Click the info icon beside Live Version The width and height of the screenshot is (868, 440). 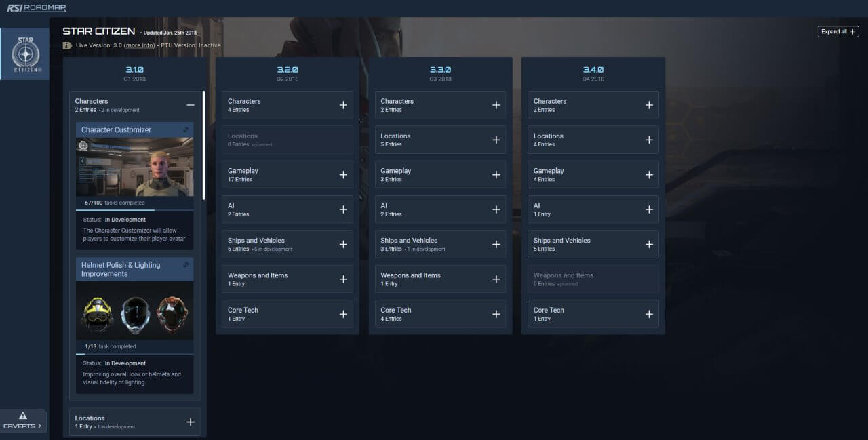coord(67,45)
